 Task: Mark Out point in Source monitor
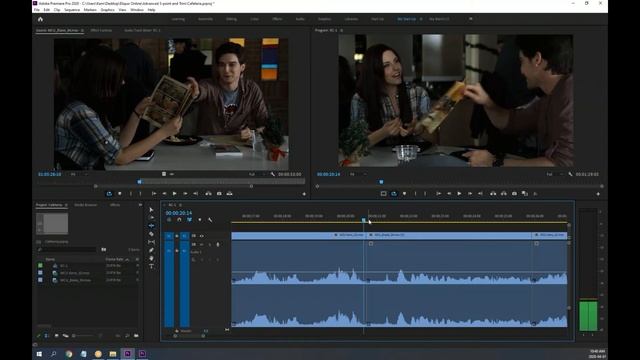tap(141, 193)
